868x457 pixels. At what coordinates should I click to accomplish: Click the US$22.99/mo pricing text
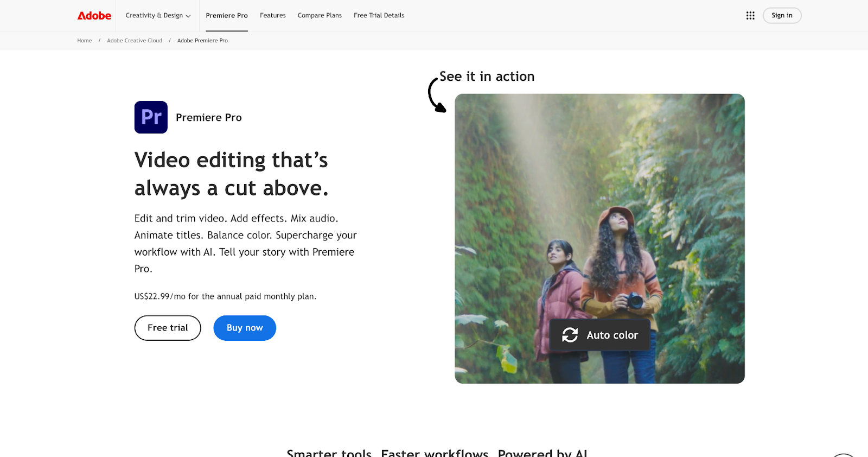pos(225,296)
